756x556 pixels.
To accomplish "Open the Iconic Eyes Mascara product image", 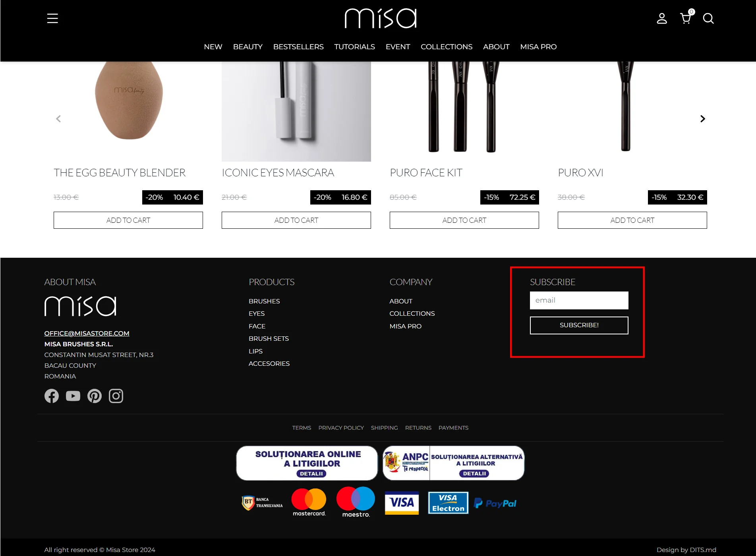I will 296,111.
